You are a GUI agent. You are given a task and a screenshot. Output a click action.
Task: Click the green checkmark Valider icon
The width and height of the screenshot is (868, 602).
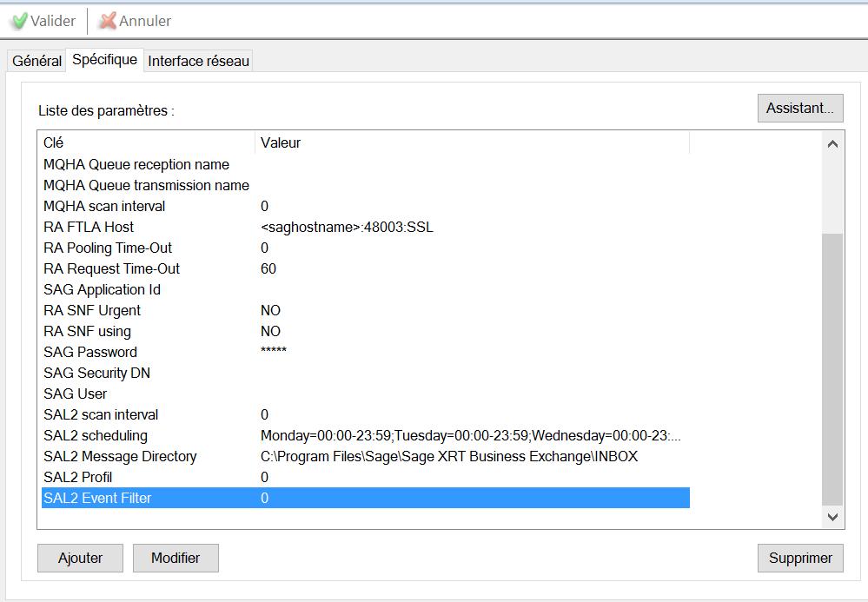click(x=19, y=21)
